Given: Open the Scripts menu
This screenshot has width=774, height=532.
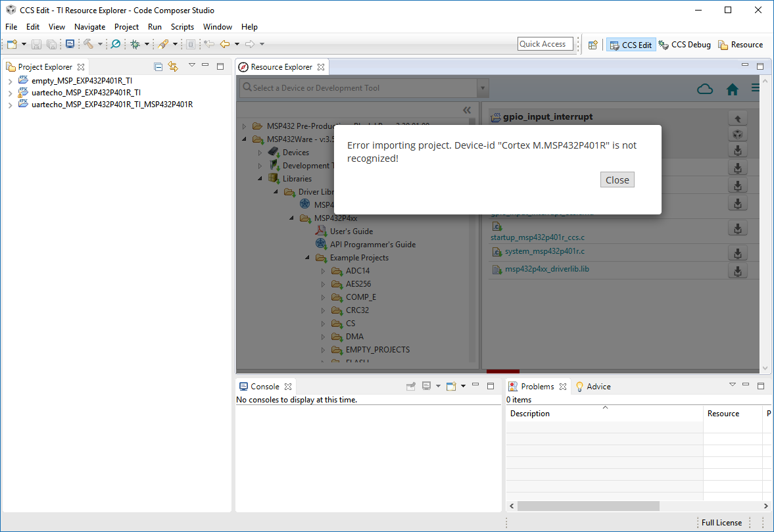Looking at the screenshot, I should click(x=182, y=27).
